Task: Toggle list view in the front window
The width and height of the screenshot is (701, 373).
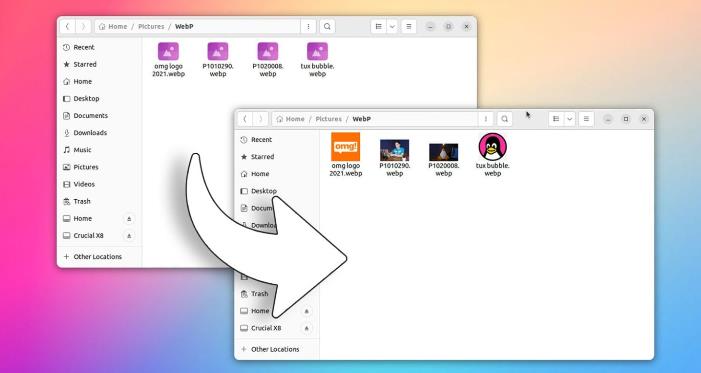Action: (556, 119)
